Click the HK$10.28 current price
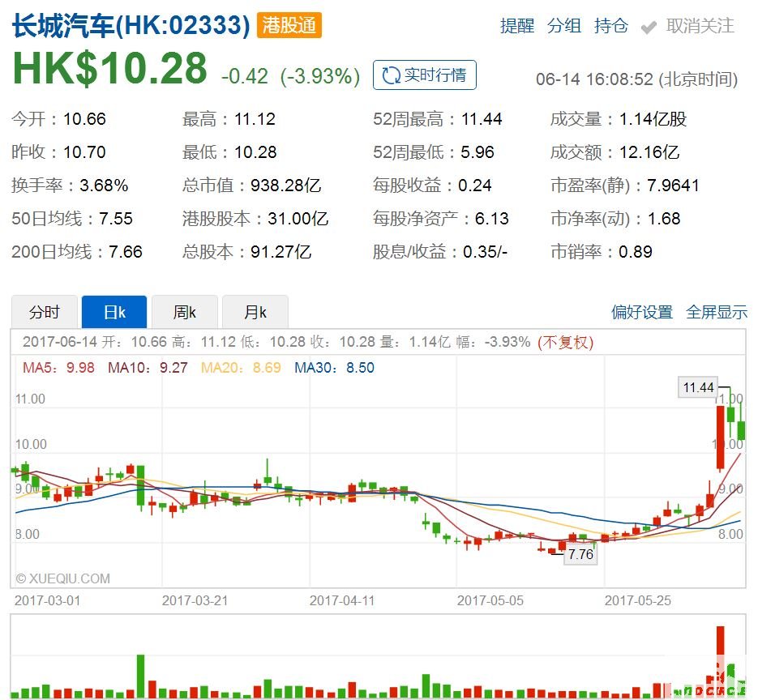 click(109, 68)
